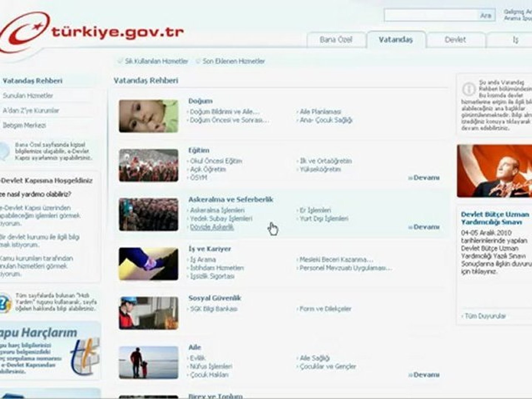Viewport: 532px width, 399px height.
Task: Switch to the Devlet tab
Action: pyautogui.click(x=455, y=40)
